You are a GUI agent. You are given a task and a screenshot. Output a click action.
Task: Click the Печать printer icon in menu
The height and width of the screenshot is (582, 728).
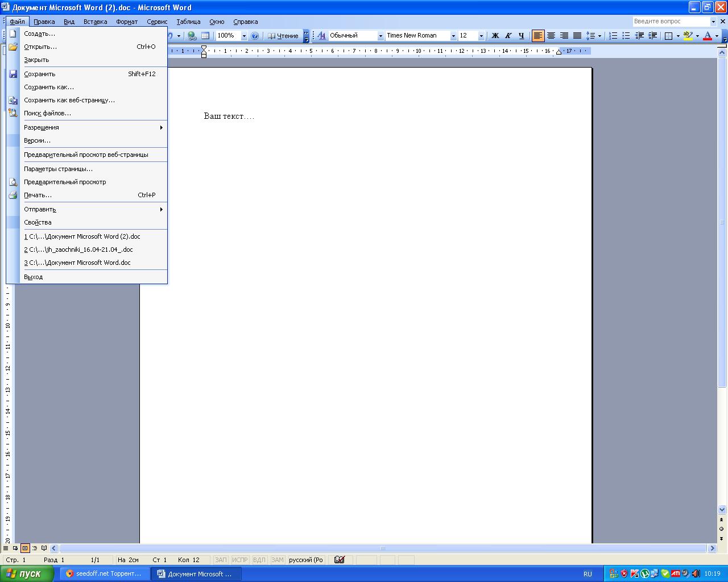click(x=13, y=195)
